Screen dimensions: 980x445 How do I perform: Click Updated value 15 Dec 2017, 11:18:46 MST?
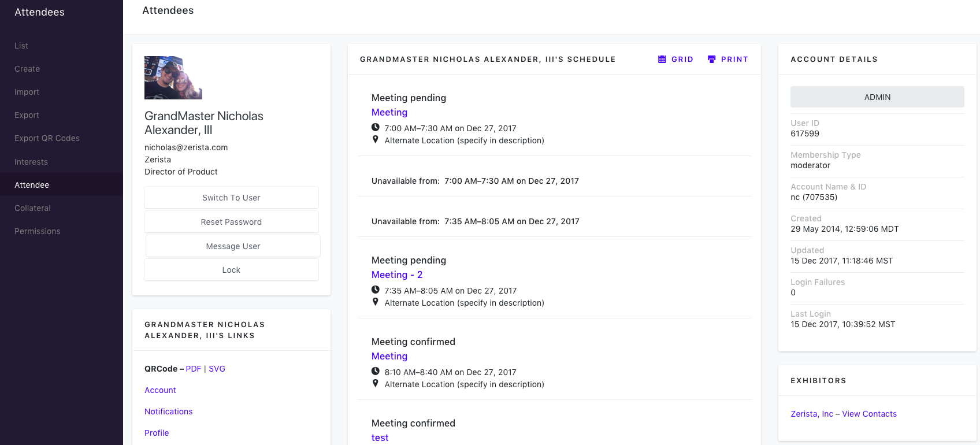pyautogui.click(x=841, y=261)
